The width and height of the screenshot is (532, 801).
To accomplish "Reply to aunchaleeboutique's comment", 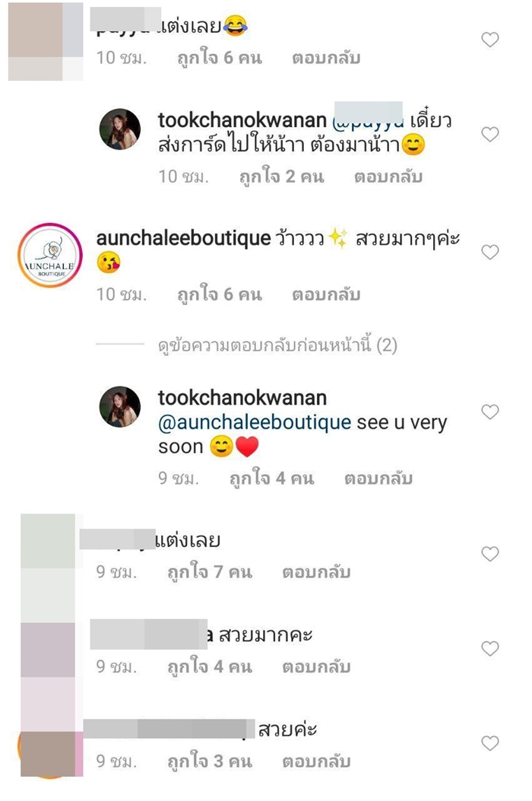I will (326, 294).
